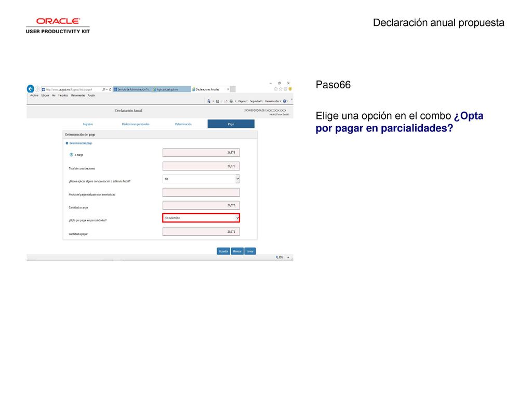This screenshot has height=399, width=532.
Task: Open the zoom level dropdown arrow
Action: [288, 258]
